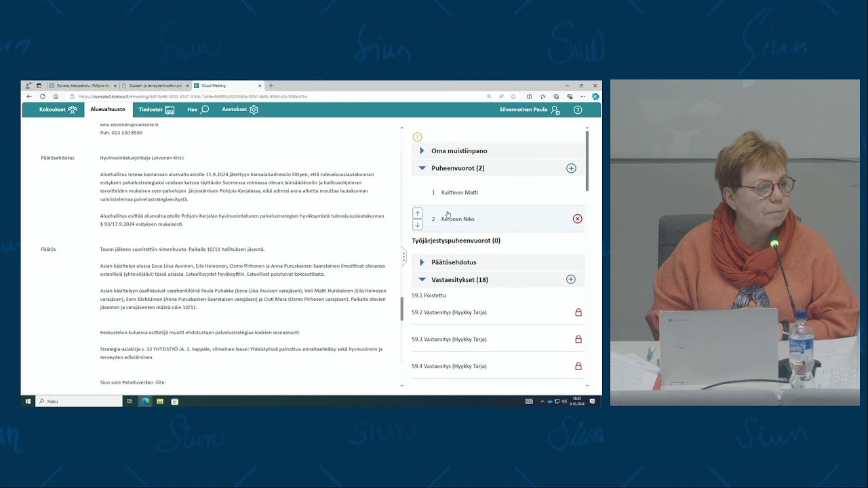Click the lock icon for 59.3 Vastaesitys
868x488 pixels.
[578, 339]
